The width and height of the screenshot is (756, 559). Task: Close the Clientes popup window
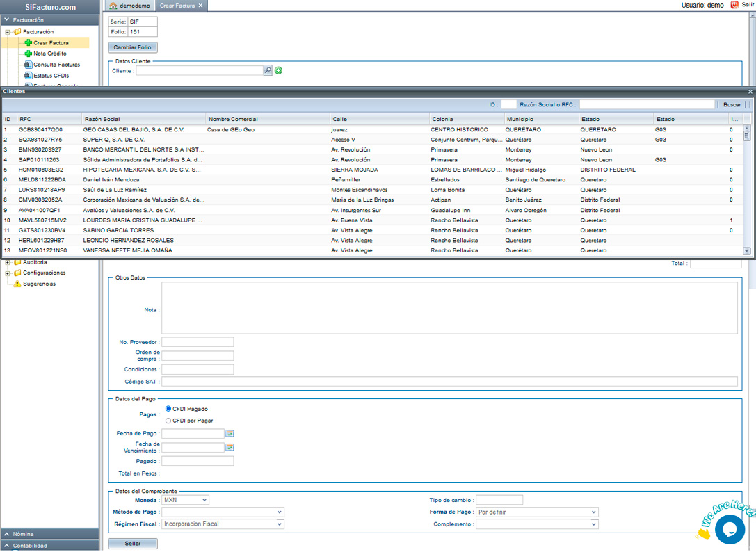point(750,92)
